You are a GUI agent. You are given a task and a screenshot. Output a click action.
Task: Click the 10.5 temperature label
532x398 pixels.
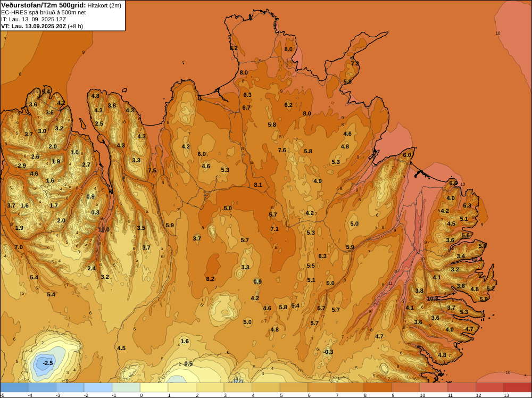432,298
